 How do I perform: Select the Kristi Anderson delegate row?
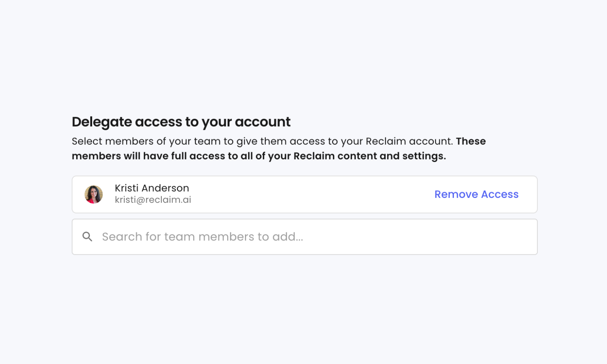305,195
